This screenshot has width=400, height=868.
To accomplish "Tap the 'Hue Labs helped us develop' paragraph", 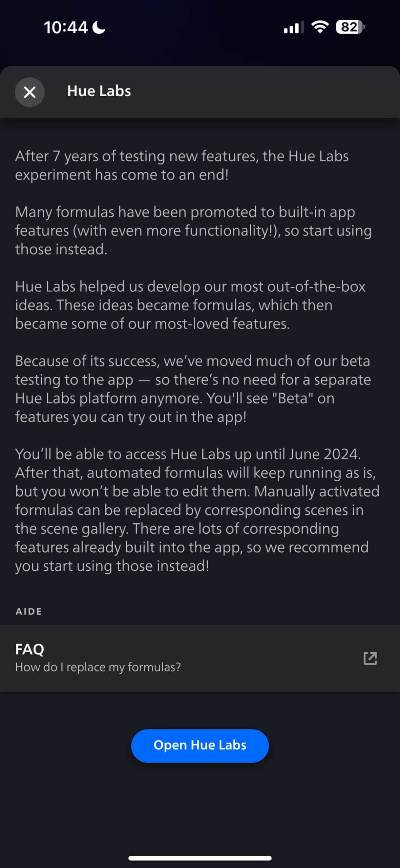I will click(x=190, y=305).
